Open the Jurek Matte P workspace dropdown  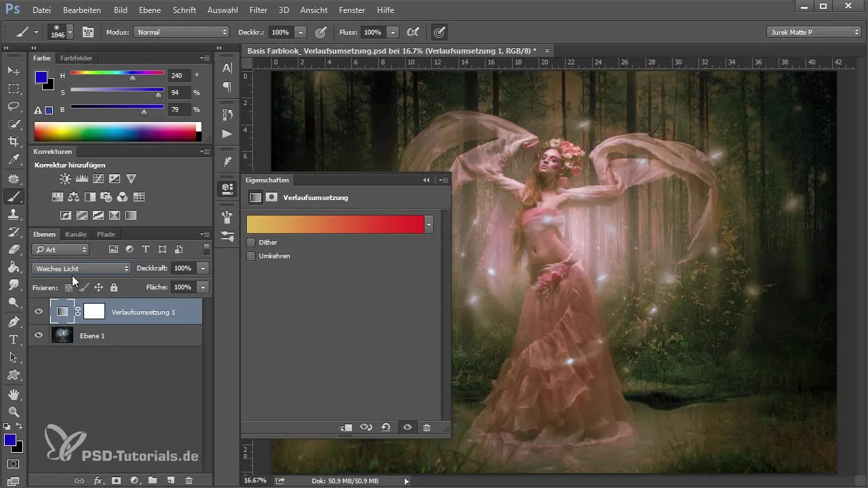pyautogui.click(x=814, y=32)
